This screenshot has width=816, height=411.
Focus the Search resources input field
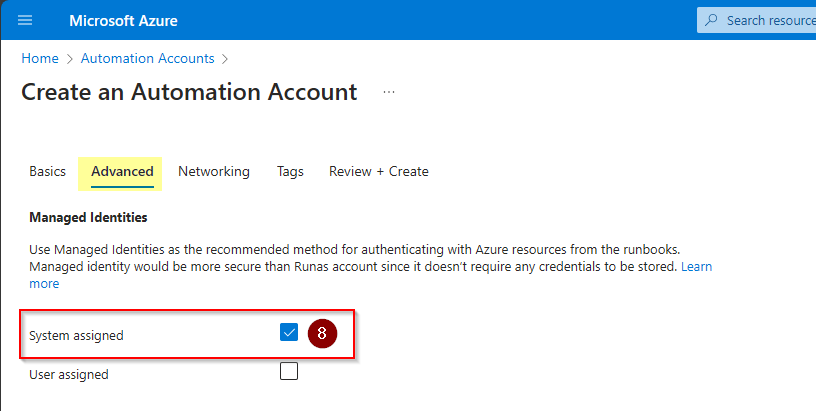(757, 20)
